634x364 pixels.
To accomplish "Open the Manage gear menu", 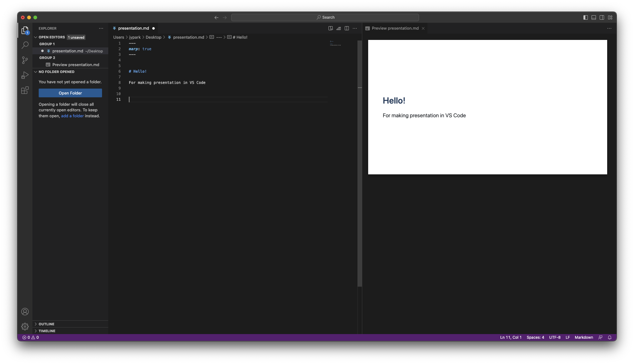I will point(25,327).
